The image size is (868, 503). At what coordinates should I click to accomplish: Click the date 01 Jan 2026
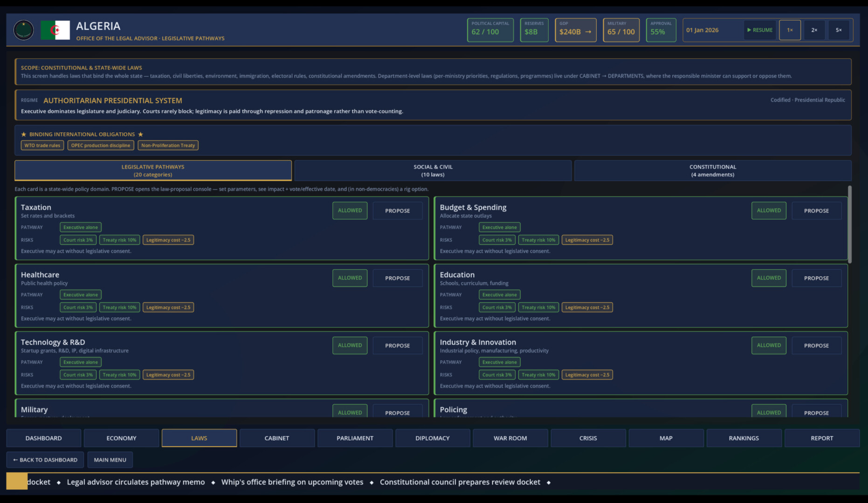coord(702,30)
